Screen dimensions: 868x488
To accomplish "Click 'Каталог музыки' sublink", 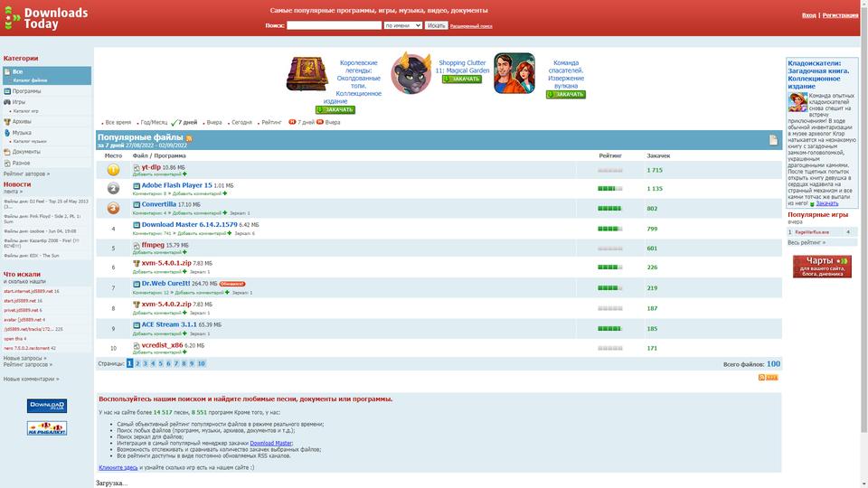I will pyautogui.click(x=30, y=142).
